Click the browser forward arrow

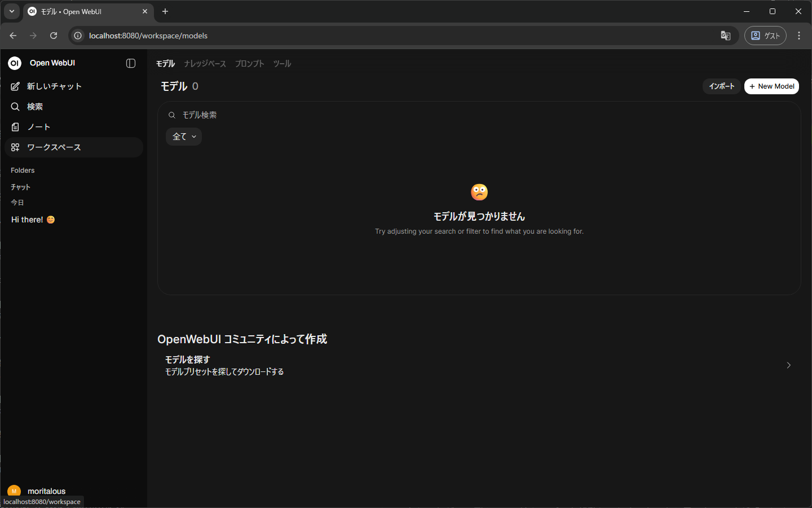tap(33, 36)
